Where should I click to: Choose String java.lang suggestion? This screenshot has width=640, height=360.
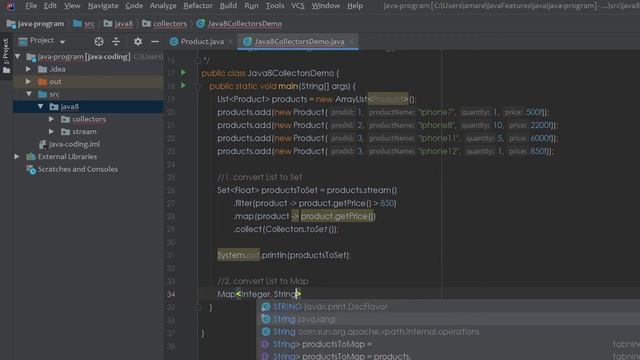point(448,319)
